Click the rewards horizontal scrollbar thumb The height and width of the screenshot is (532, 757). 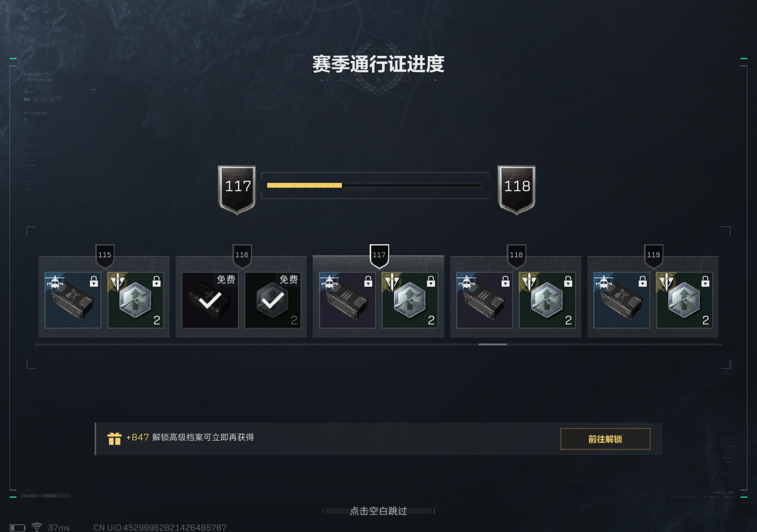(x=493, y=344)
